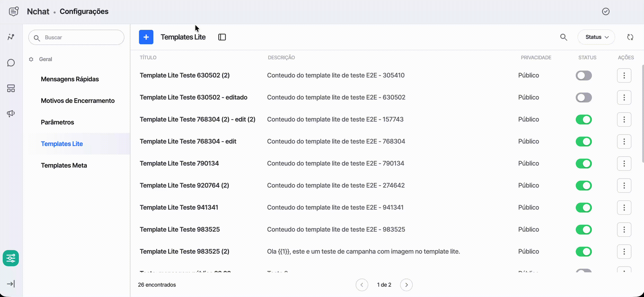
Task: Disable status for Template Lite Teste 941341
Action: tap(584, 207)
